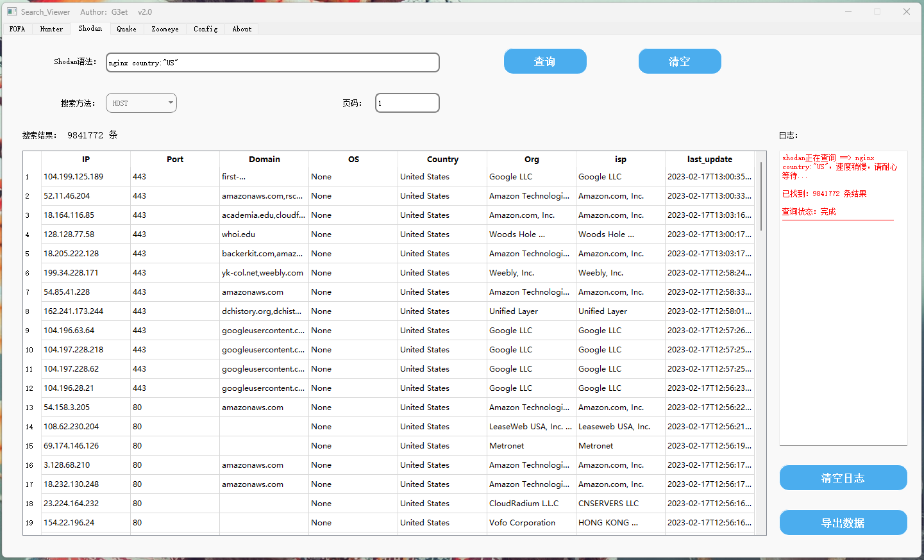Click the last_update column header

(710, 160)
